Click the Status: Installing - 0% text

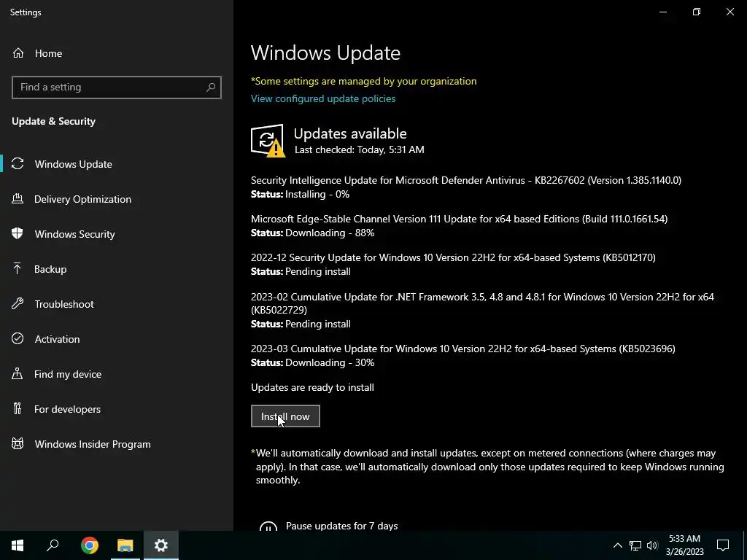point(300,194)
